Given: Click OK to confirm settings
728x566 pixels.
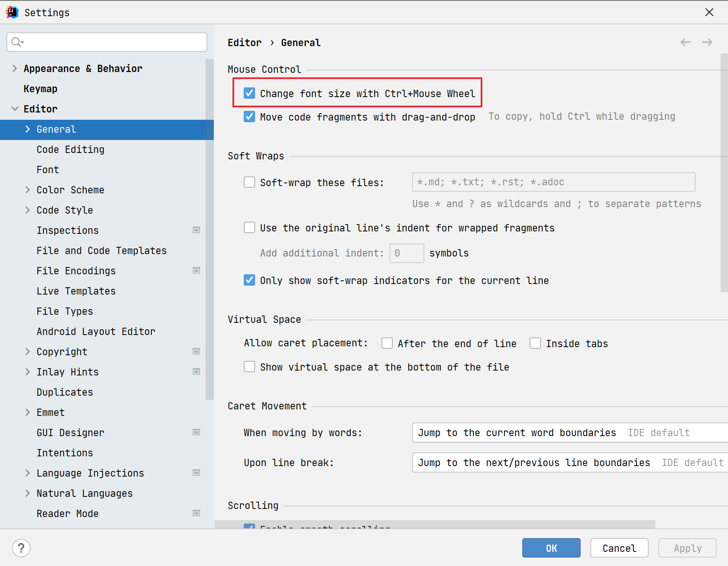Looking at the screenshot, I should (x=551, y=548).
